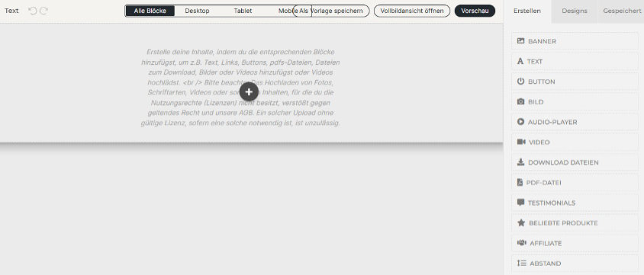Open the Erstellen tab
This screenshot has width=644, height=275.
pyautogui.click(x=527, y=11)
